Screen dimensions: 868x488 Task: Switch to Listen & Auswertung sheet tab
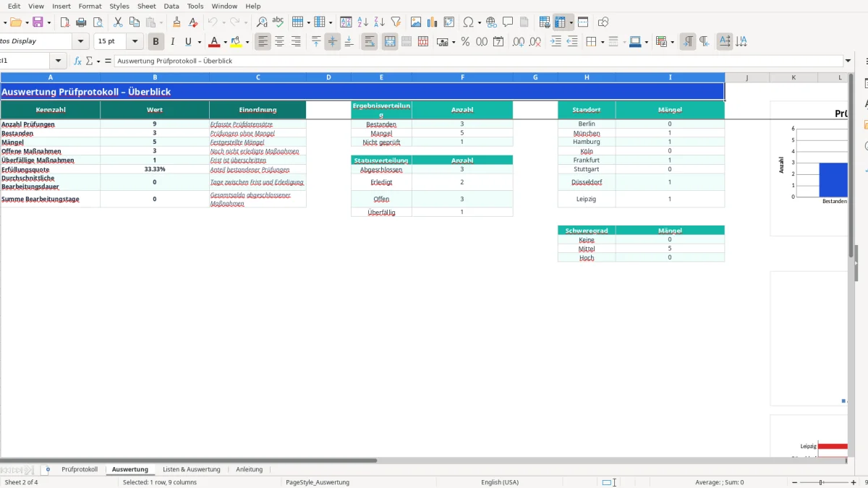coord(192,469)
